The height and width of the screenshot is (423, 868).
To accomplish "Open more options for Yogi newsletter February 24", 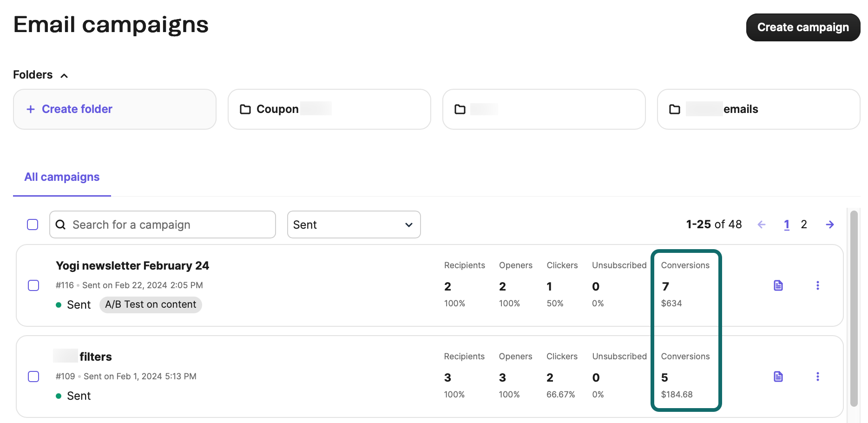I will click(817, 285).
